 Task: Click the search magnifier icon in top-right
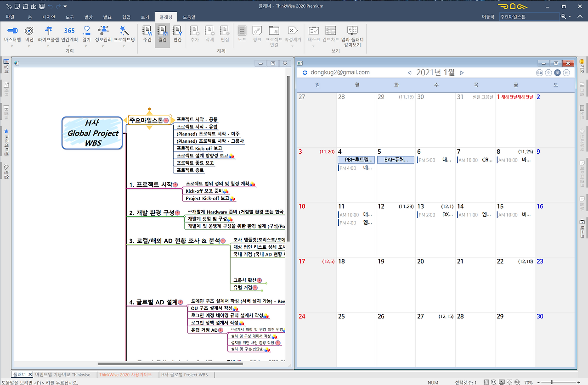pyautogui.click(x=564, y=17)
